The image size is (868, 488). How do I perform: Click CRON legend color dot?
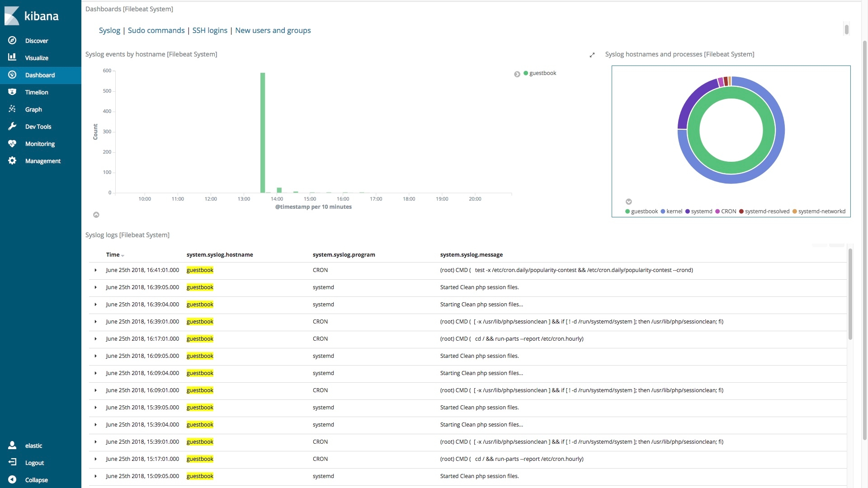[x=717, y=211]
